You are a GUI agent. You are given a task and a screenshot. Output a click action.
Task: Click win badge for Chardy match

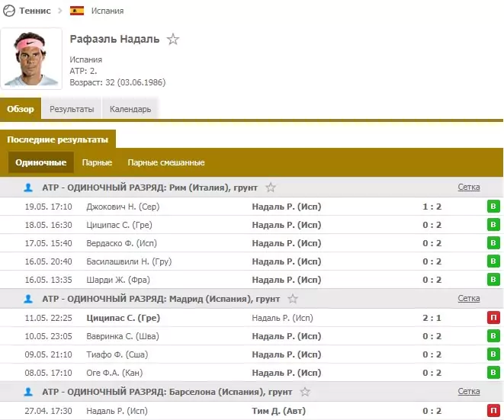coord(493,280)
